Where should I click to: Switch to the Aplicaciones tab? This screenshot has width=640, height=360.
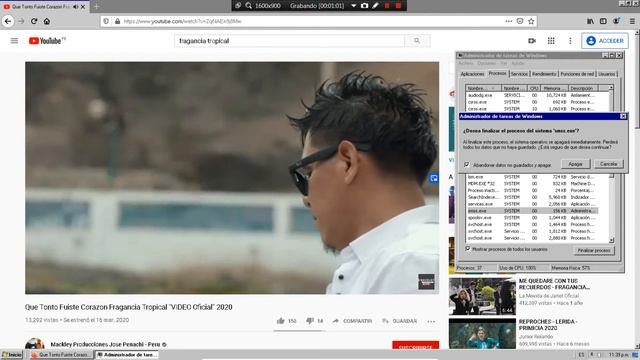click(472, 74)
